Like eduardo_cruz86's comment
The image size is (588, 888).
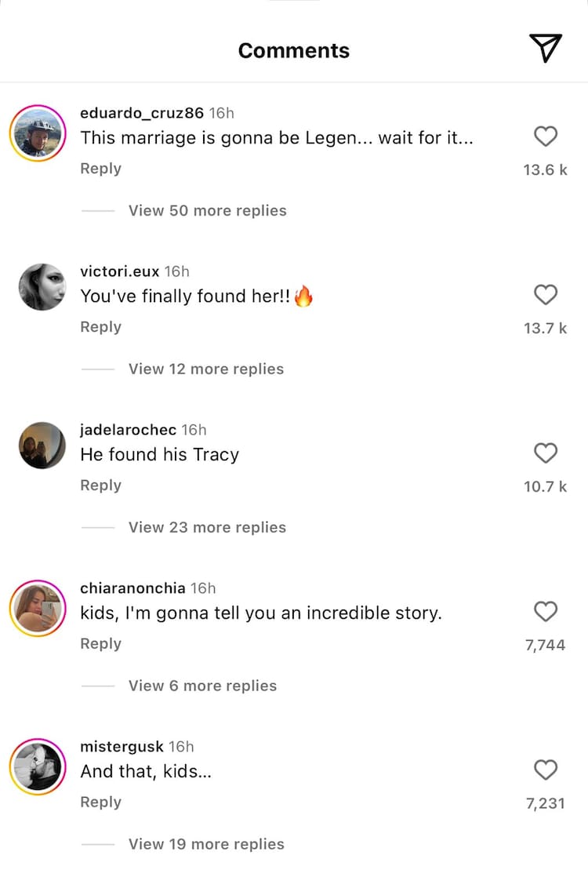(546, 136)
